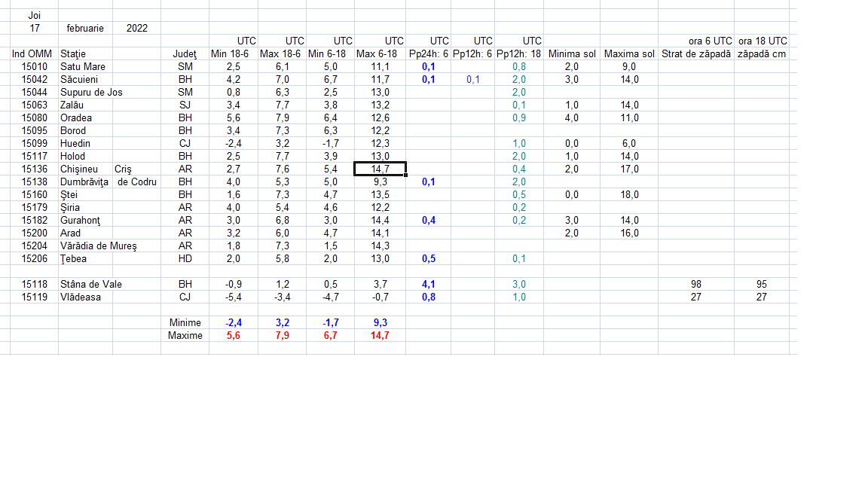
Task: Select snow depth 98 for Stâna de Vale
Action: pos(696,283)
